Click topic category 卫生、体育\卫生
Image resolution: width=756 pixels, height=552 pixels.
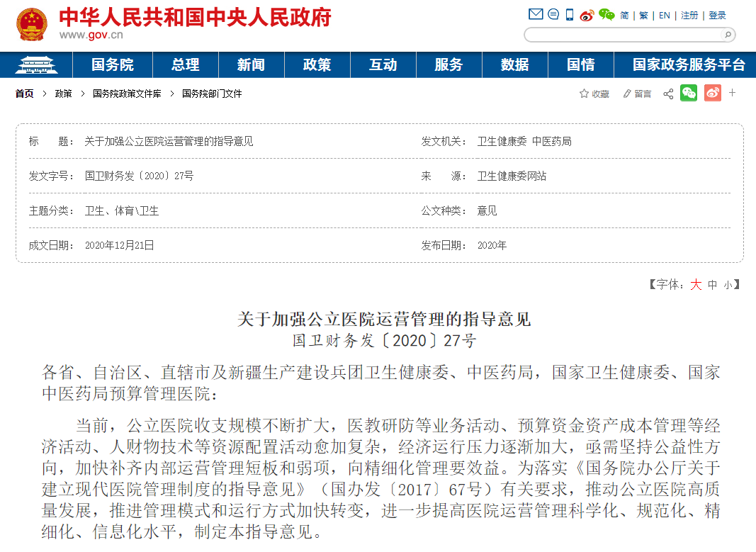[x=121, y=210]
